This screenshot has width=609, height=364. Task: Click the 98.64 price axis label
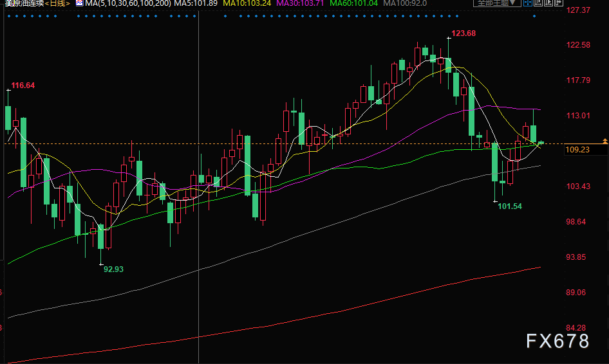pyautogui.click(x=576, y=222)
